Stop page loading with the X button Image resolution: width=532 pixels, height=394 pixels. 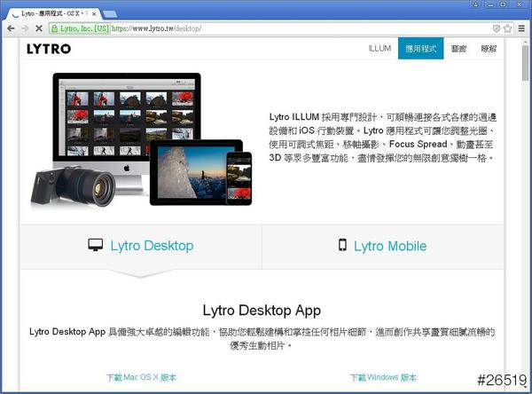tap(39, 28)
